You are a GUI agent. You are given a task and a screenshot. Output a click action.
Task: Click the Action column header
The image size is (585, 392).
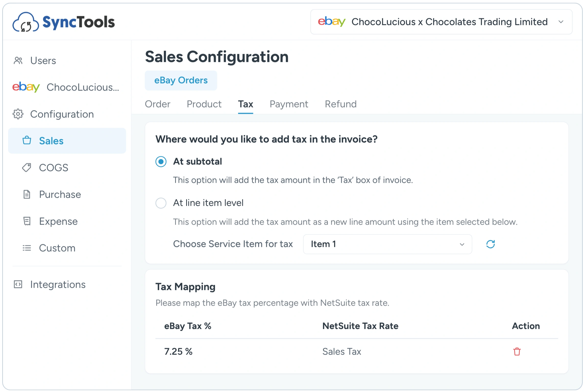526,326
